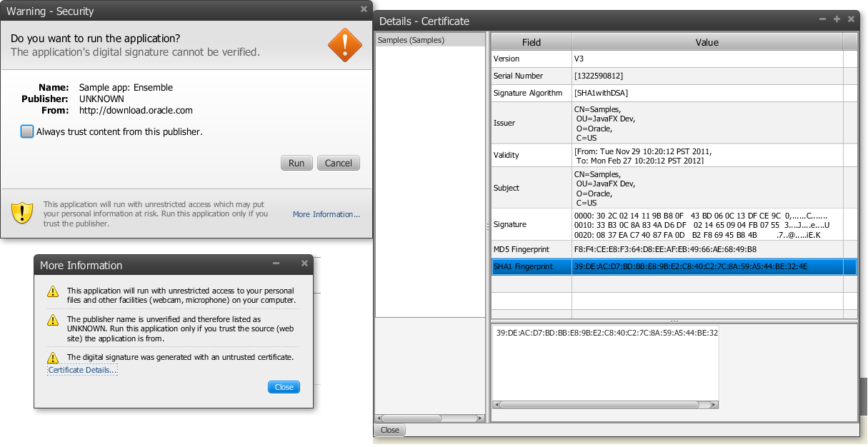This screenshot has height=447, width=868.
Task: Select the MD5 Fingerprint row
Action: pyautogui.click(x=531, y=249)
